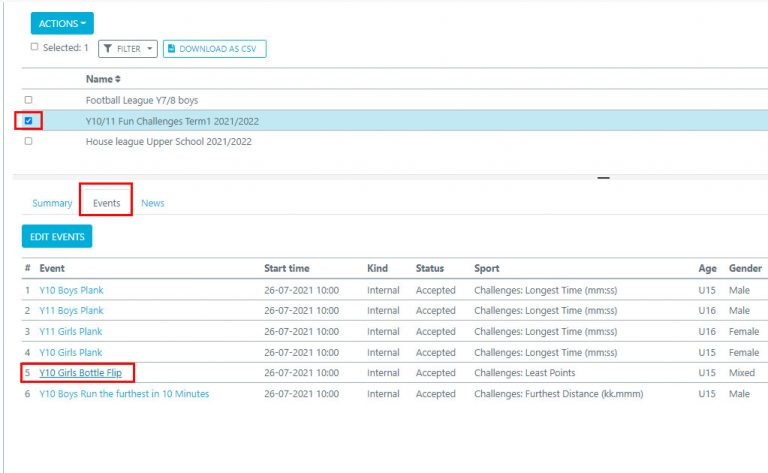
Task: Click the Status column header
Action: (430, 268)
